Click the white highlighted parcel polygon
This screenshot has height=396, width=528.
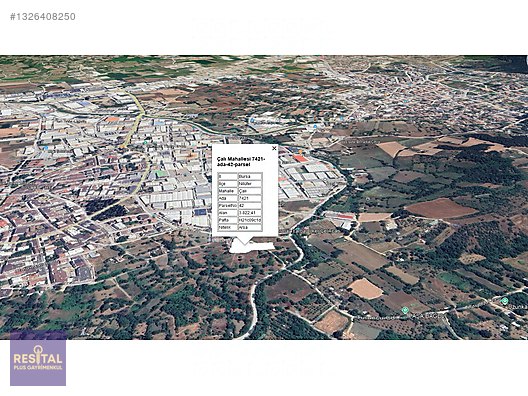pos(252,246)
